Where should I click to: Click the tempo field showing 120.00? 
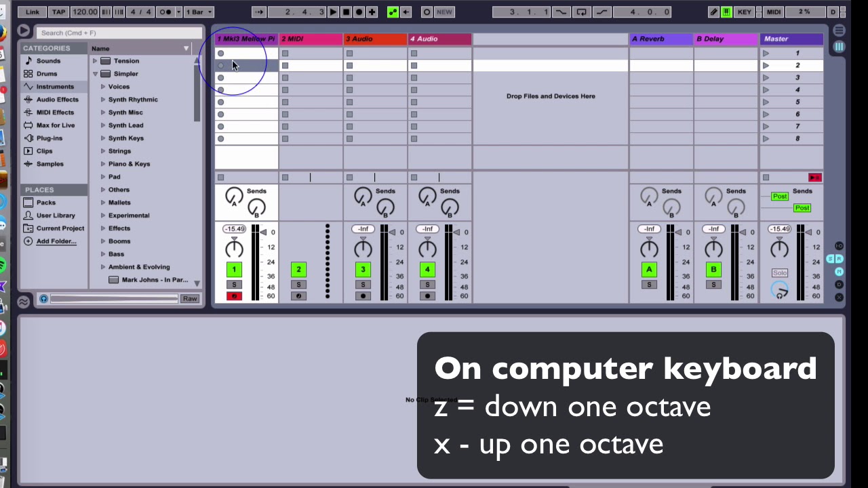click(85, 12)
